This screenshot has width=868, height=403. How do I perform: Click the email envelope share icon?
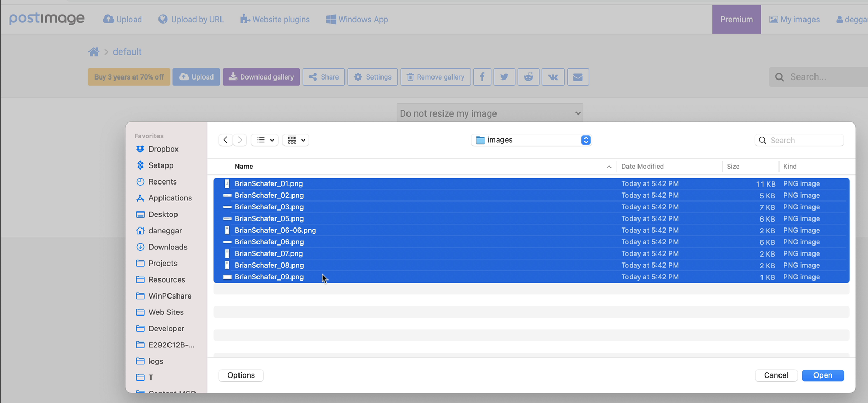[578, 77]
